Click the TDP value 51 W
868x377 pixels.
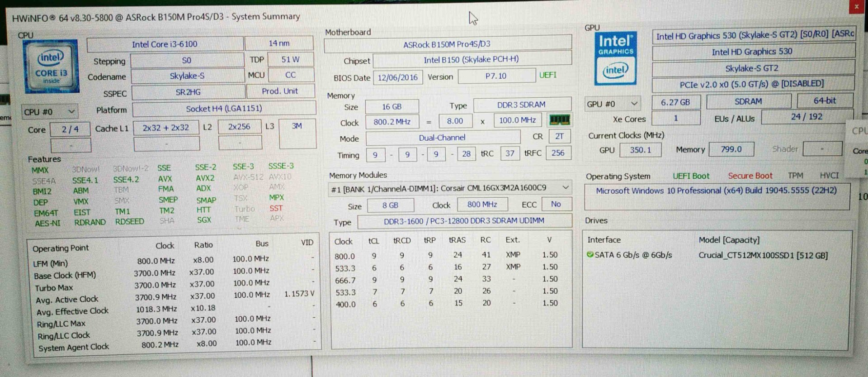pos(291,59)
